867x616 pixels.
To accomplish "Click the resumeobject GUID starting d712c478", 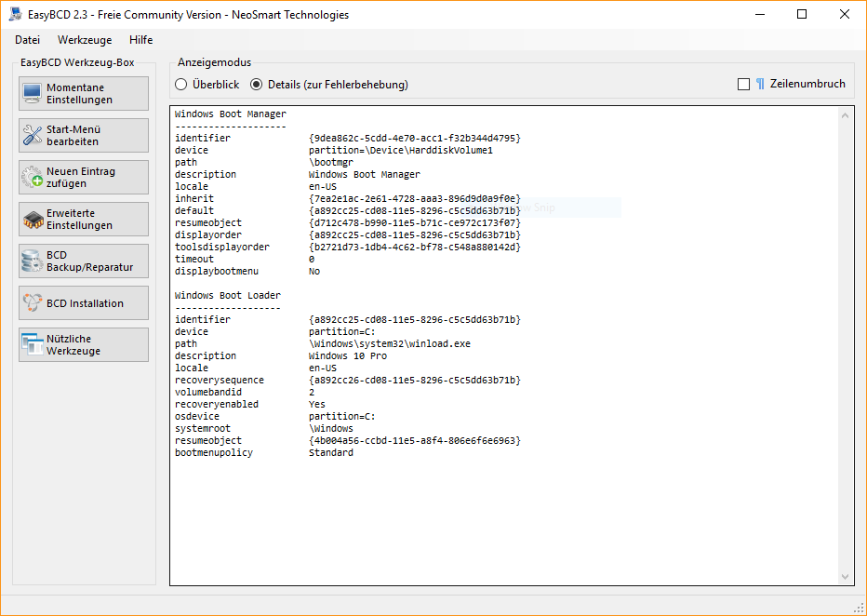I will 415,222.
